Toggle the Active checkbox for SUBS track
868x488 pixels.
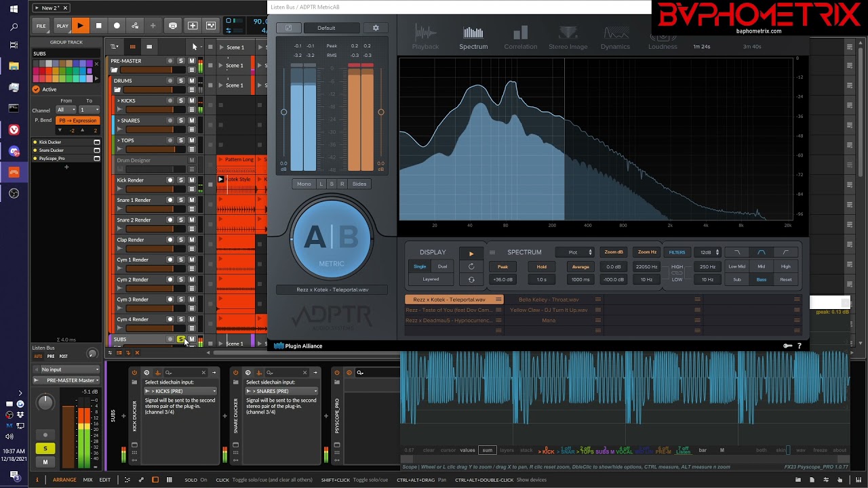coord(36,89)
